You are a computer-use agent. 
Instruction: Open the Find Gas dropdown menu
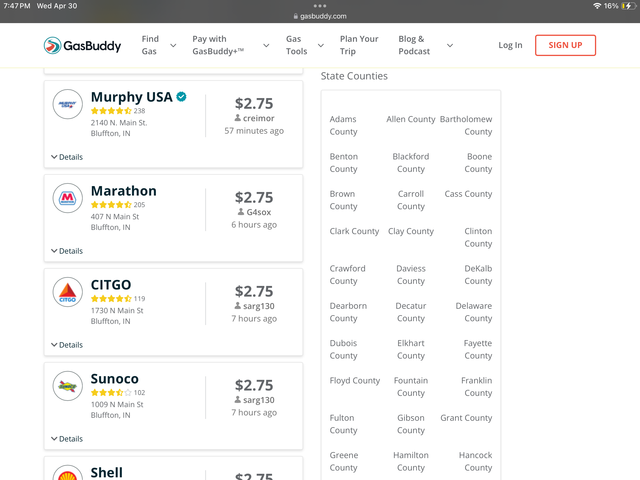[x=159, y=45]
